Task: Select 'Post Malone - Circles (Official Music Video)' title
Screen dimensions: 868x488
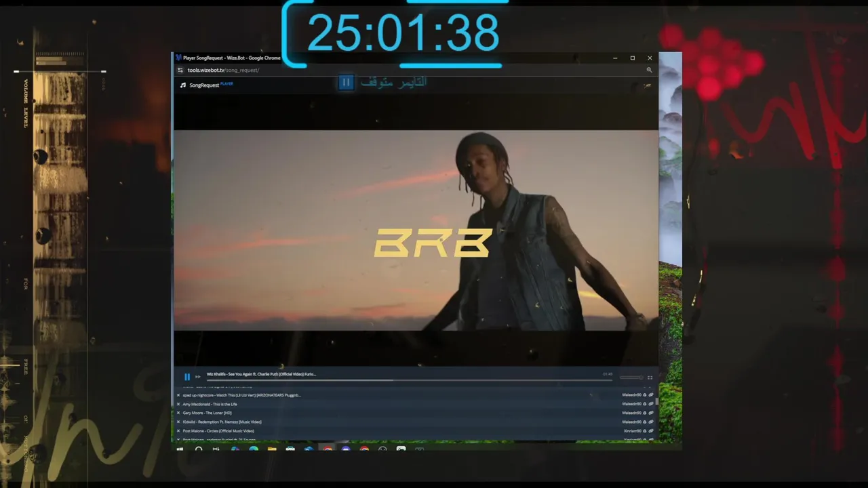Action: [218, 430]
